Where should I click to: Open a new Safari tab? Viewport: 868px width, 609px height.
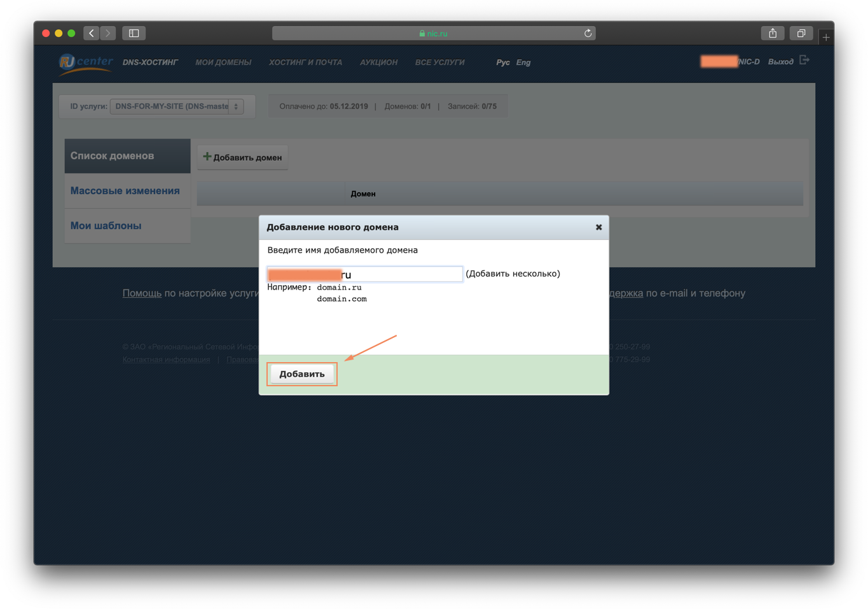click(x=826, y=38)
